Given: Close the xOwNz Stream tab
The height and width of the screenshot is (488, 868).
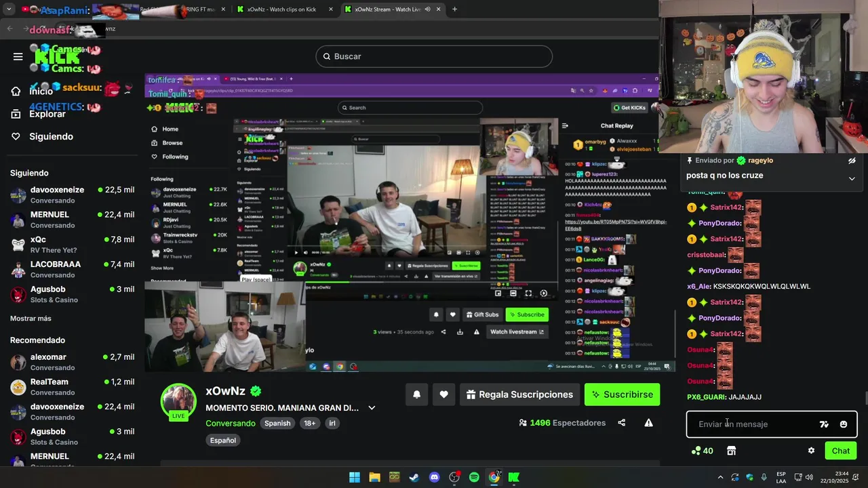Looking at the screenshot, I should pyautogui.click(x=438, y=9).
